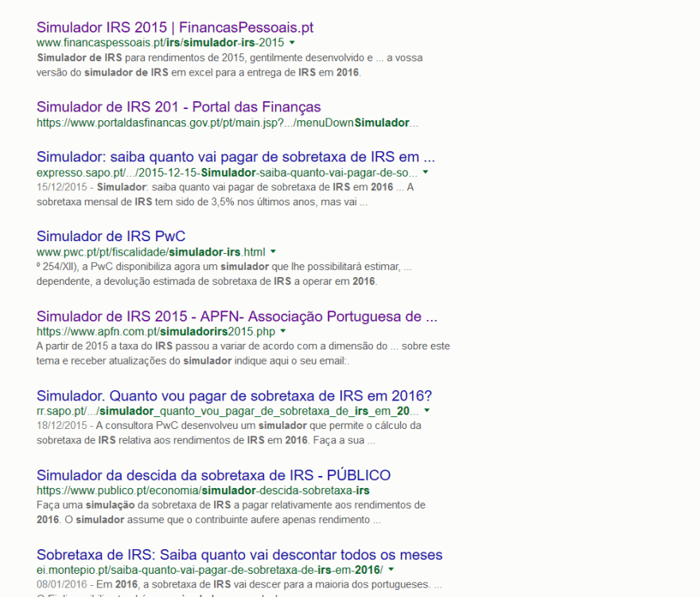Click the rr.sapo.pt simulador URL text

pos(227,411)
